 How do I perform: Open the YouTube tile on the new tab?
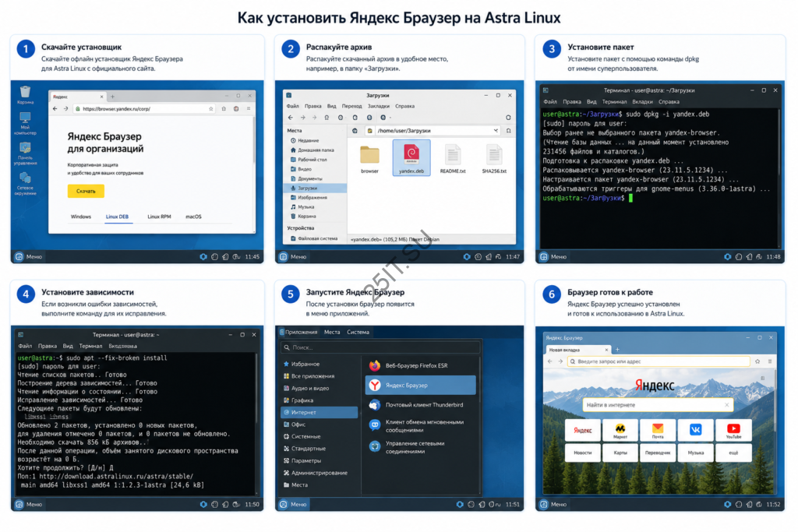tap(733, 430)
